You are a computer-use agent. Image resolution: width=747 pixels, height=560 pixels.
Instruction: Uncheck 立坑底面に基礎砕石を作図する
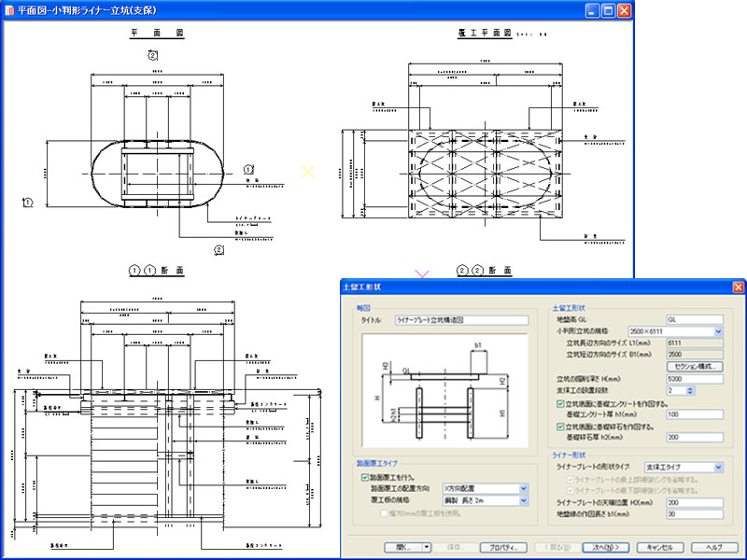point(560,426)
